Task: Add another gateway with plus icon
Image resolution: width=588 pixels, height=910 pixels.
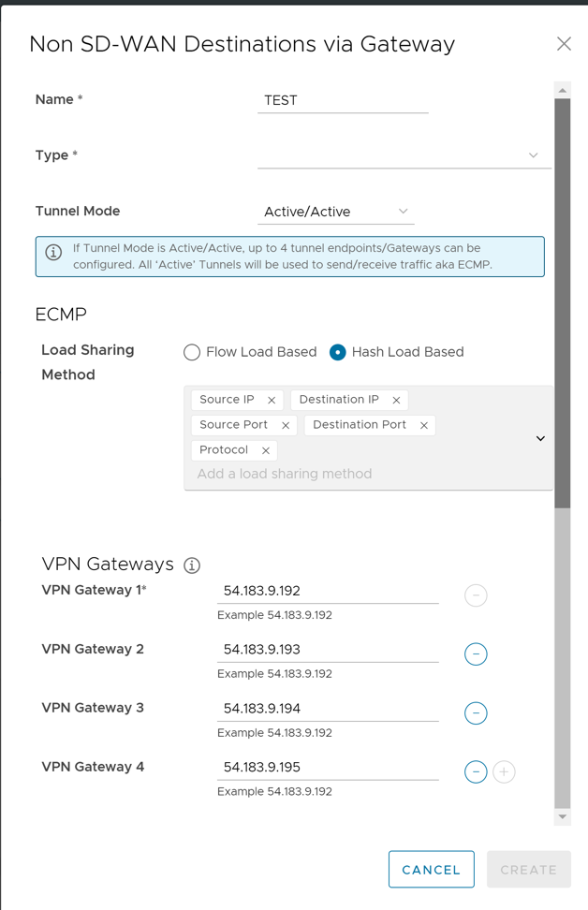Action: [x=504, y=772]
